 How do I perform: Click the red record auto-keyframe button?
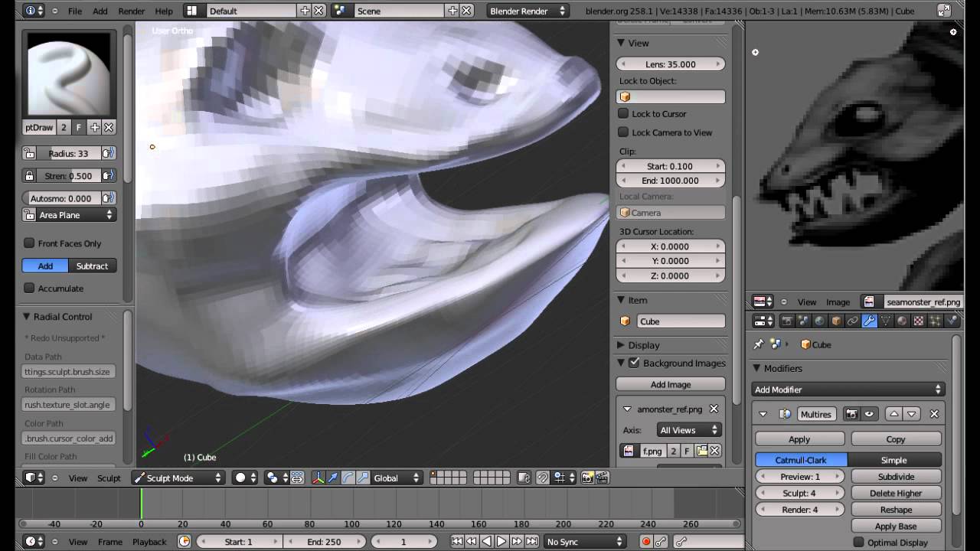coord(645,542)
